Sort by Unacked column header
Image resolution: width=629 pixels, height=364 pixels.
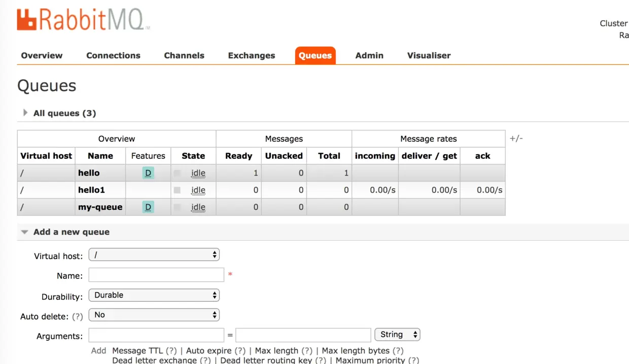[284, 156]
